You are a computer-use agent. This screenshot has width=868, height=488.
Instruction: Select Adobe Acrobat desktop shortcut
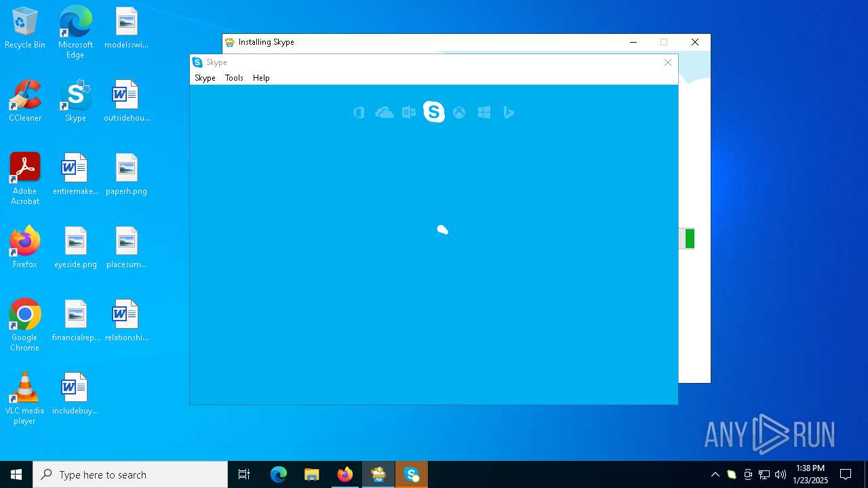[x=25, y=179]
